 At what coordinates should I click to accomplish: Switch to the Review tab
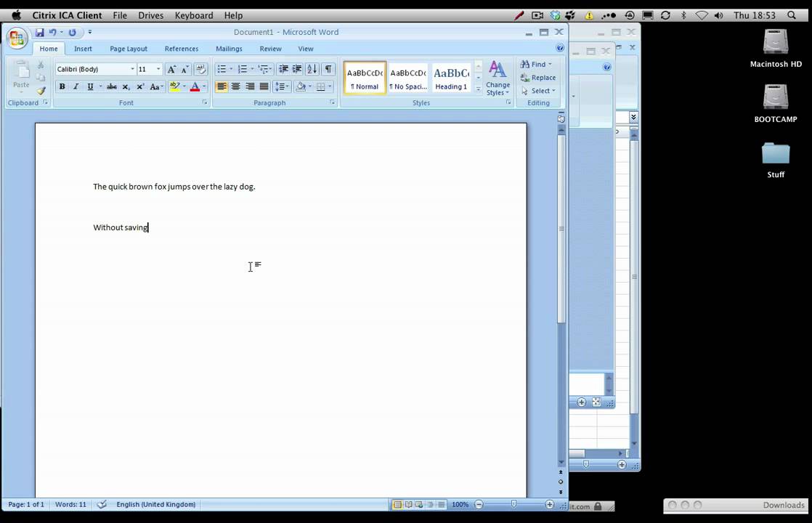click(x=270, y=49)
